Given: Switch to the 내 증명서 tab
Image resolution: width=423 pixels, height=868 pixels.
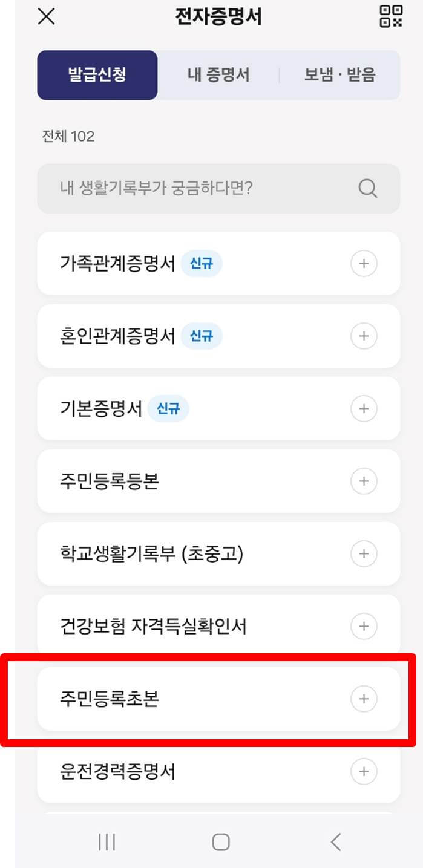Looking at the screenshot, I should click(x=219, y=74).
